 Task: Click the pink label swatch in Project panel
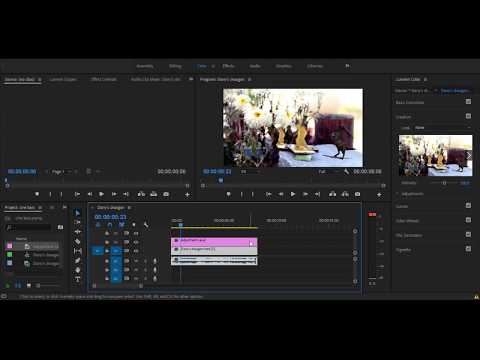pos(9,246)
